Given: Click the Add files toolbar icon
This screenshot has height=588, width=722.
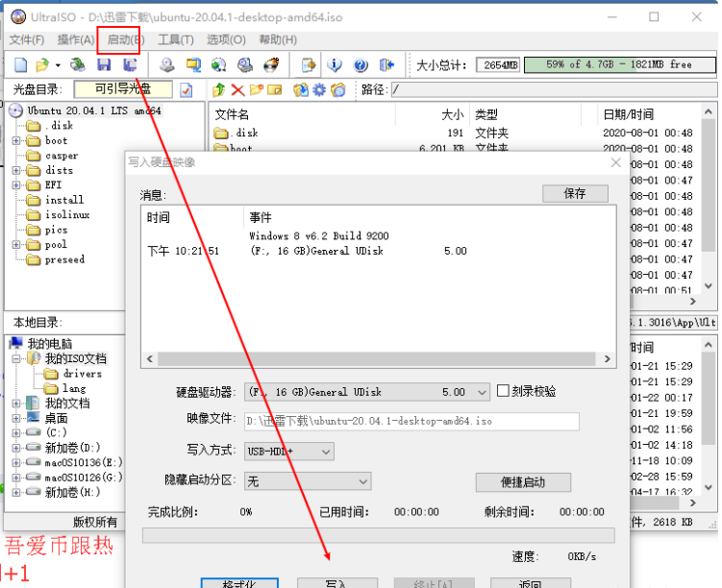Looking at the screenshot, I should [x=309, y=65].
